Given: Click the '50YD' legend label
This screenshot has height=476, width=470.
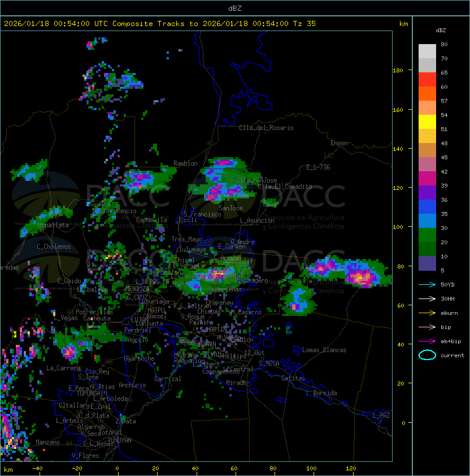Looking at the screenshot, I should 447,285.
